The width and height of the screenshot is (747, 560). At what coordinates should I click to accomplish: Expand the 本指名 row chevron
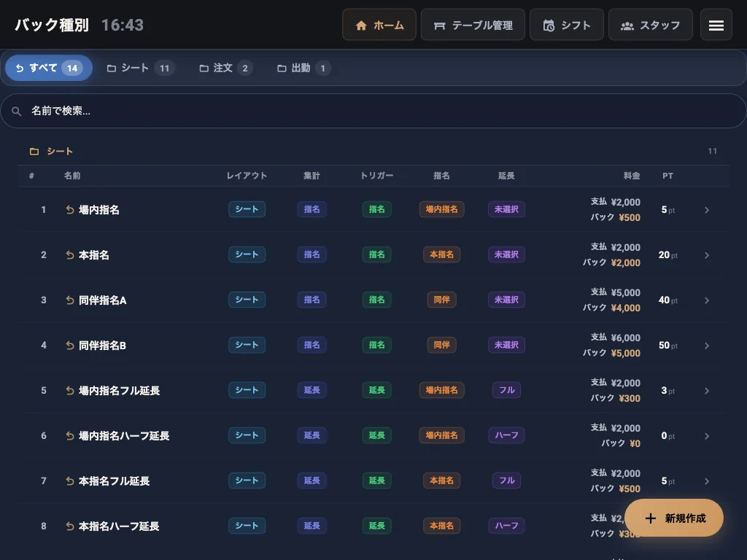coord(706,255)
